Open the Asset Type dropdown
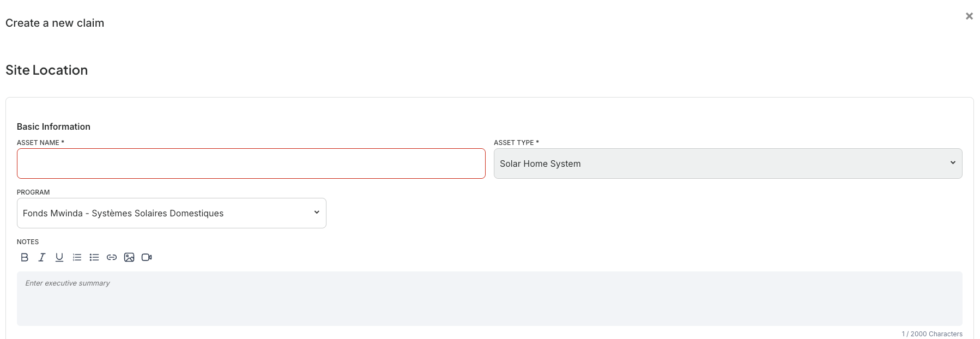Screen dimensions: 980x339 (x=728, y=164)
